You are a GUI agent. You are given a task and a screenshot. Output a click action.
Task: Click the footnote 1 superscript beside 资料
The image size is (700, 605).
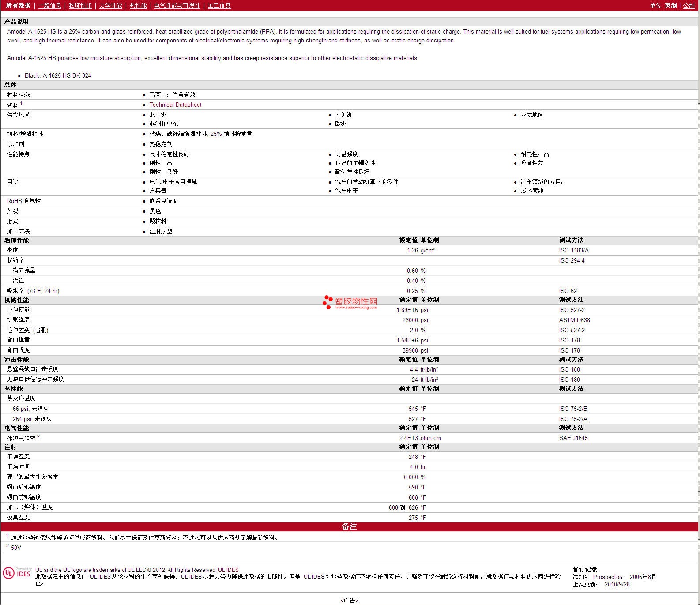click(21, 103)
